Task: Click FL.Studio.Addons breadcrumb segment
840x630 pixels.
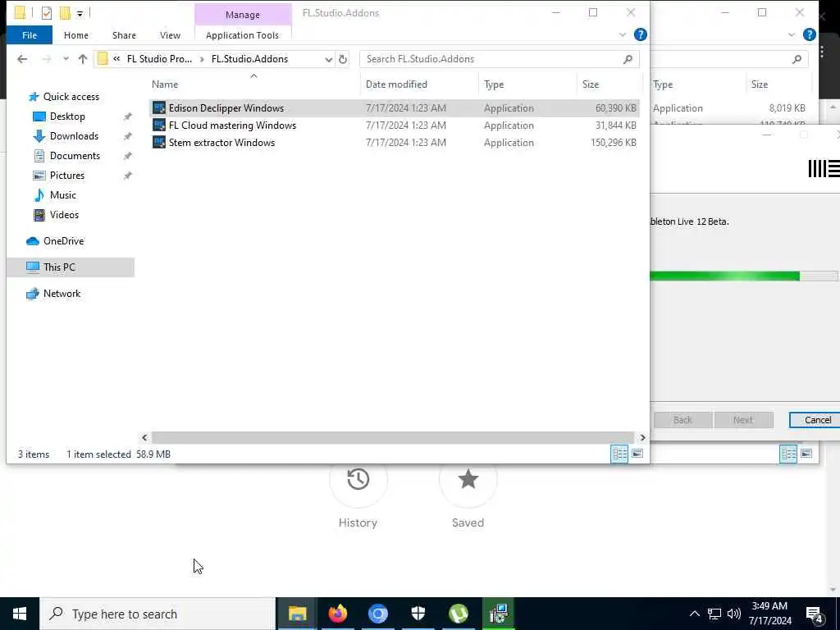Action: pos(249,59)
